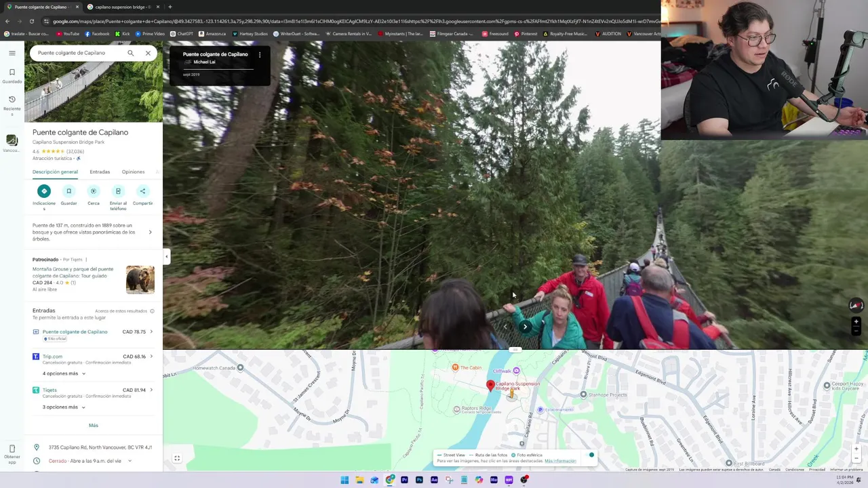Screen dimensions: 868x488
Task: Click the compass icon in photo viewer
Action: coord(856,305)
